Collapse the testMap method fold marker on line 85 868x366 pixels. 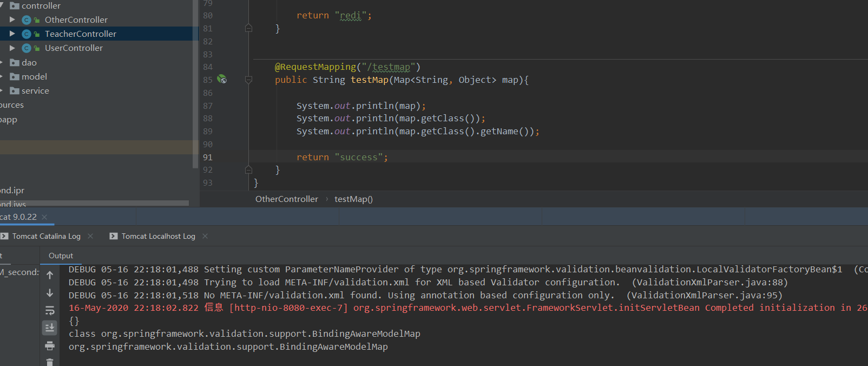pos(248,80)
